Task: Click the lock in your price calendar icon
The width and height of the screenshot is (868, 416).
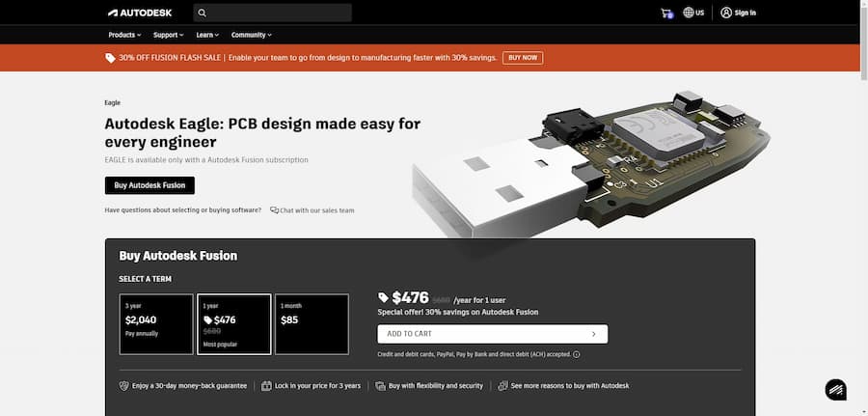Action: [x=266, y=385]
